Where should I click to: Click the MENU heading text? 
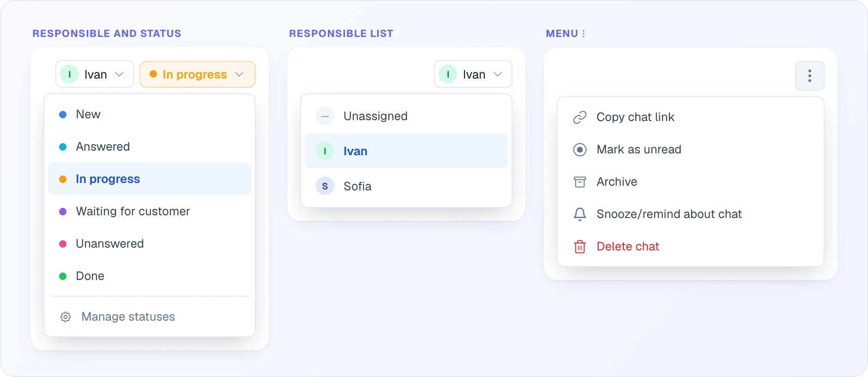(562, 34)
